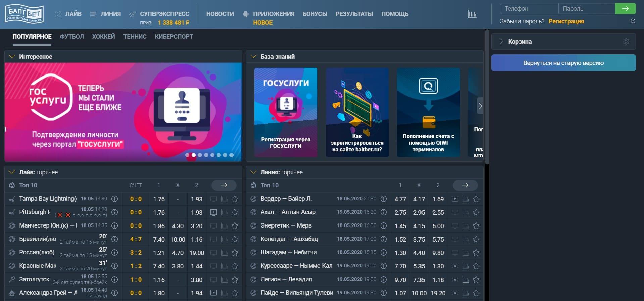The image size is (644, 301).
Task: Click the Телефон input field
Action: coord(529,9)
